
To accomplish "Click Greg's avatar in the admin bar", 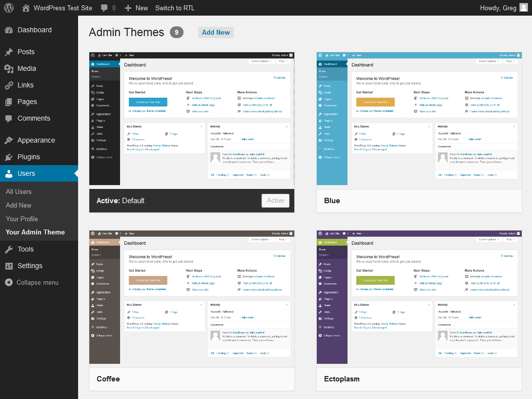I will [524, 8].
